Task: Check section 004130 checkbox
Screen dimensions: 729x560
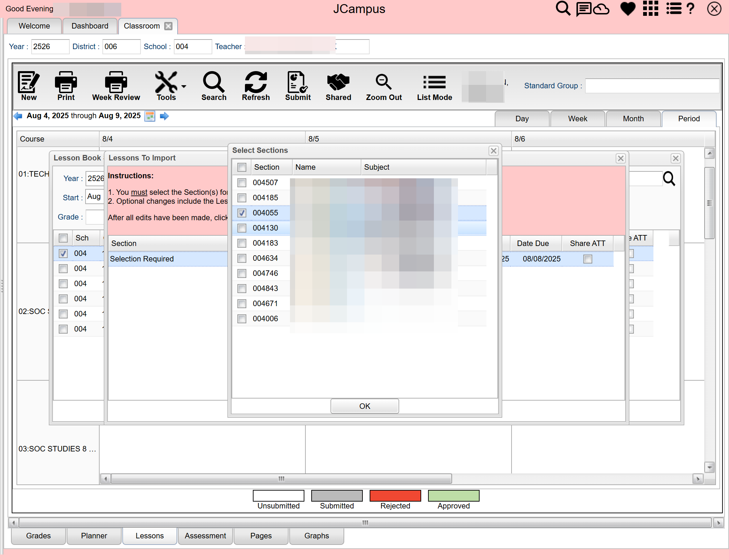Action: 242,228
